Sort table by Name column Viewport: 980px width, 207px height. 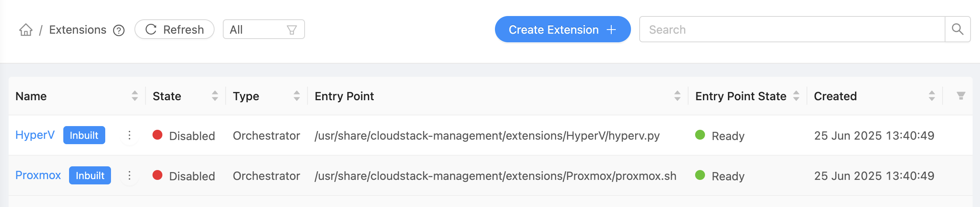(x=134, y=96)
